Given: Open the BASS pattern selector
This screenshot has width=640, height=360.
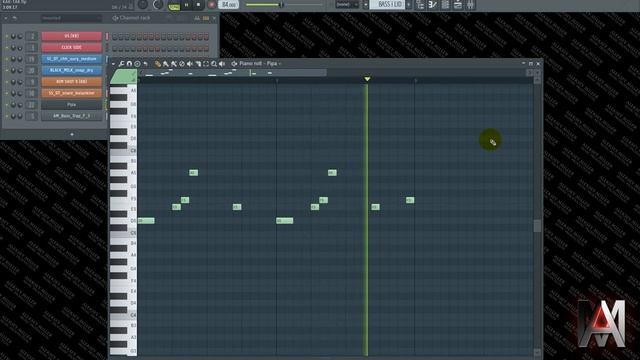Looking at the screenshot, I should 387,4.
